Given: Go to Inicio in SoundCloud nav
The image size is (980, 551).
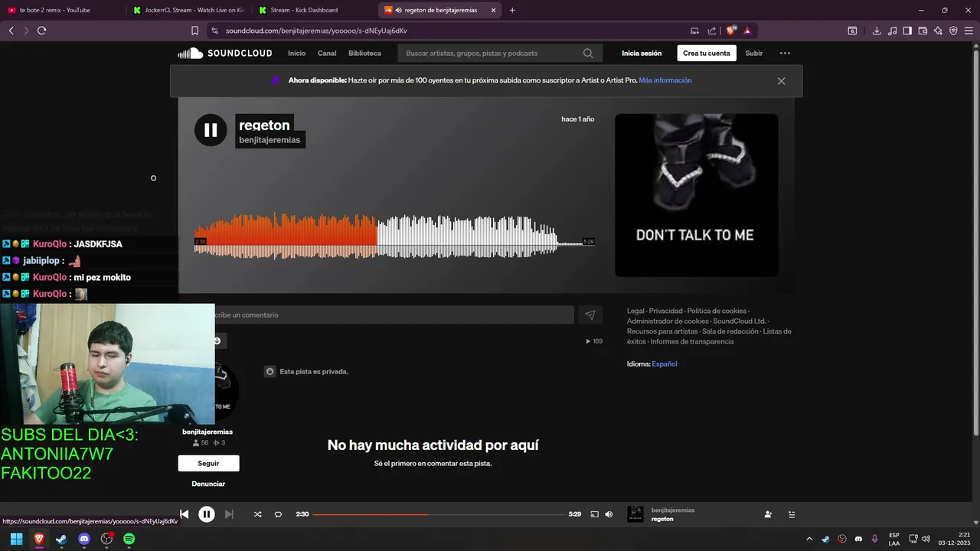Looking at the screenshot, I should click(296, 54).
